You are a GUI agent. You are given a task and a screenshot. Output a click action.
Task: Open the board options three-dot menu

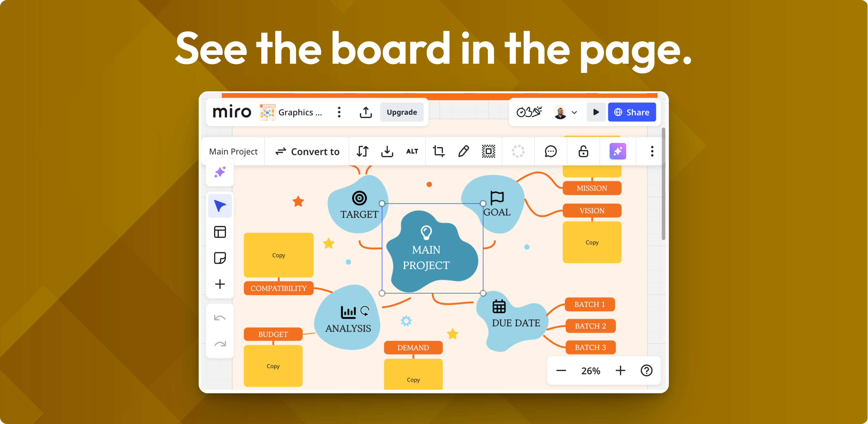339,112
